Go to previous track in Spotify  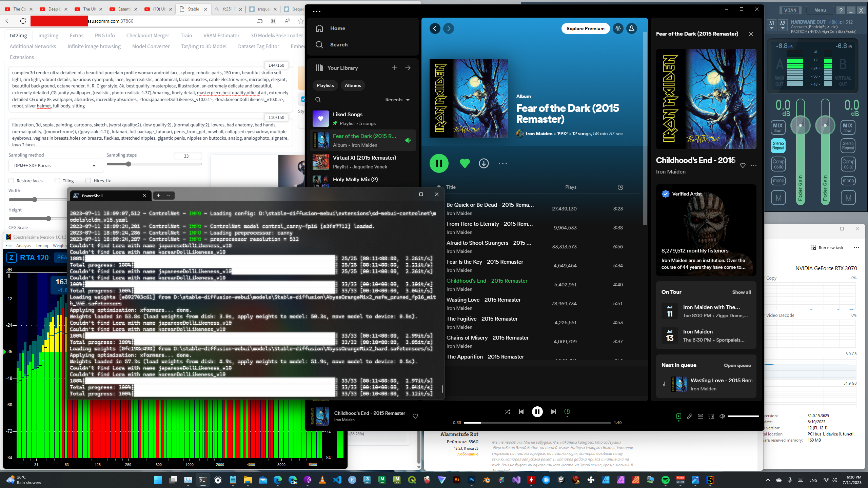[x=521, y=412]
